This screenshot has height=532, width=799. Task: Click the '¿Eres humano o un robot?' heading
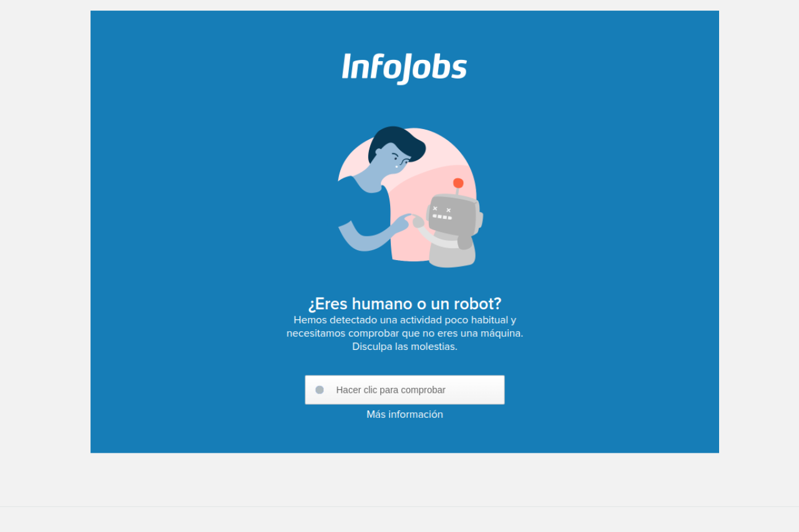coord(404,304)
